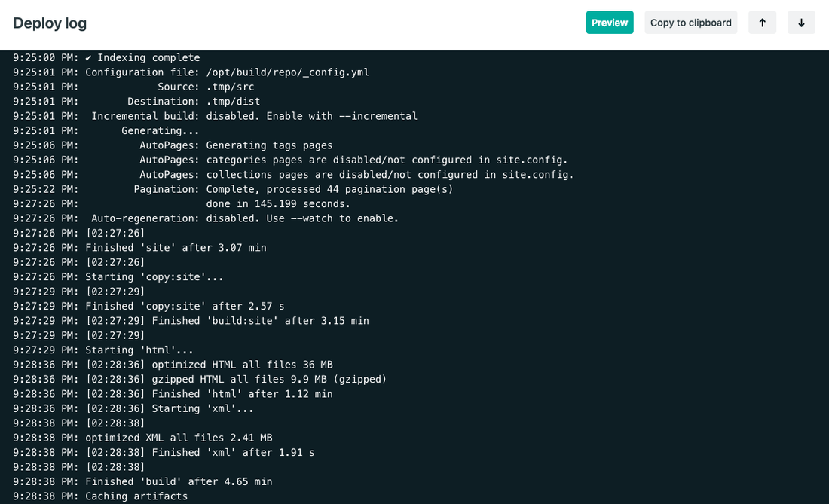The image size is (829, 504).
Task: Click the Deploy log heading
Action: pos(50,23)
